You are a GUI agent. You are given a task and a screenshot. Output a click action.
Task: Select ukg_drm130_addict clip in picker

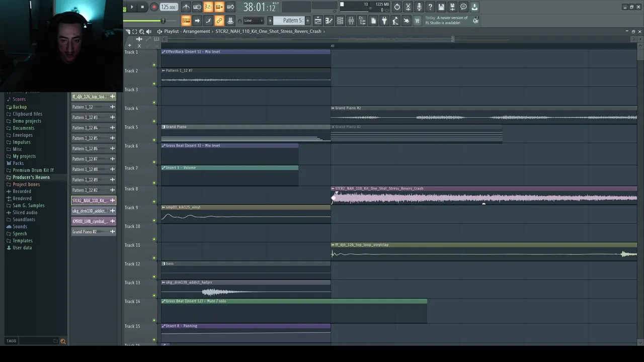(x=94, y=211)
